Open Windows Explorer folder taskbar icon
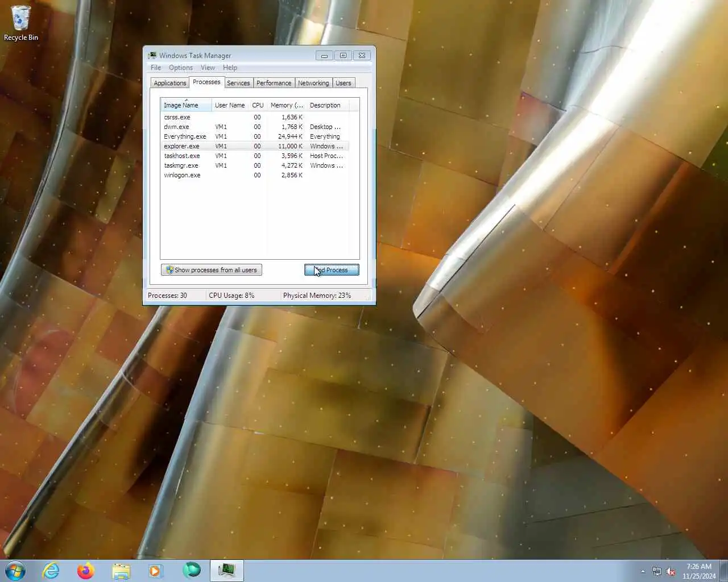The width and height of the screenshot is (728, 582). 121,570
